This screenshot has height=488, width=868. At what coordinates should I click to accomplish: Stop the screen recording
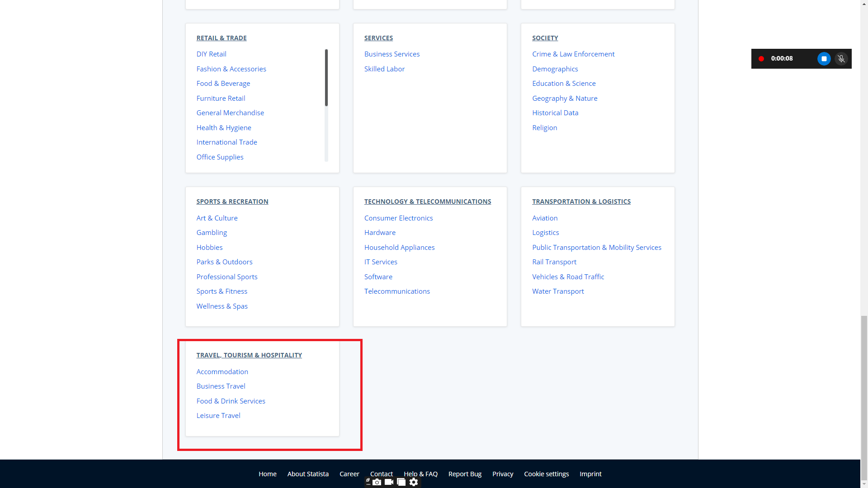click(x=824, y=59)
